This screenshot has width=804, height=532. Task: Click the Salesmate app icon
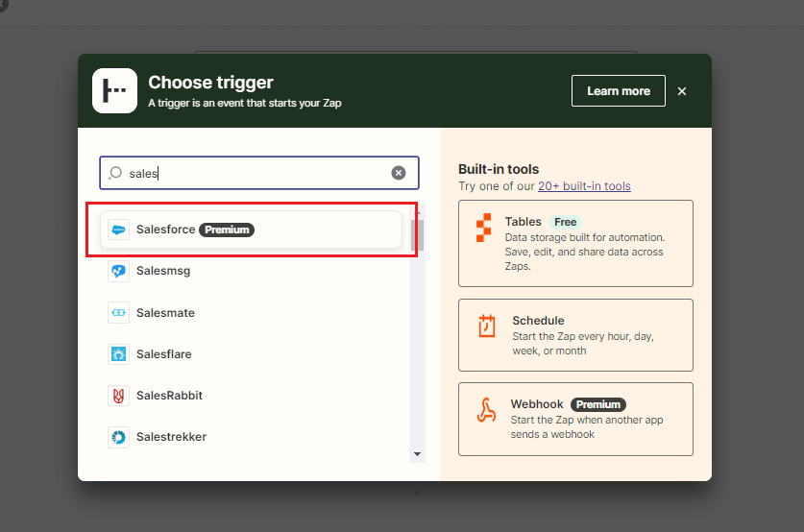pyautogui.click(x=118, y=313)
